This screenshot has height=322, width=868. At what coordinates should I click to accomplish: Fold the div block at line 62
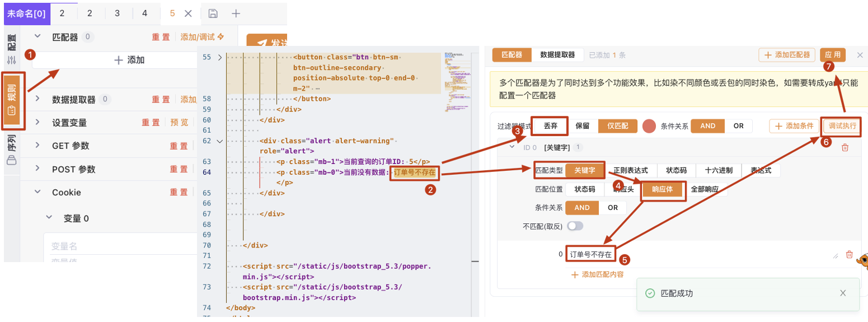click(x=220, y=141)
